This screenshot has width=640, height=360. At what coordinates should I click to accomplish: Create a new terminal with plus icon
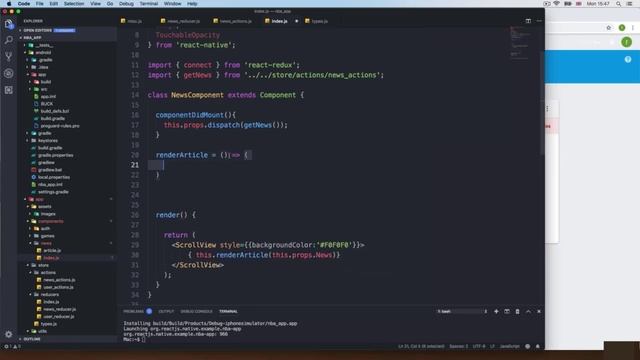click(x=496, y=311)
